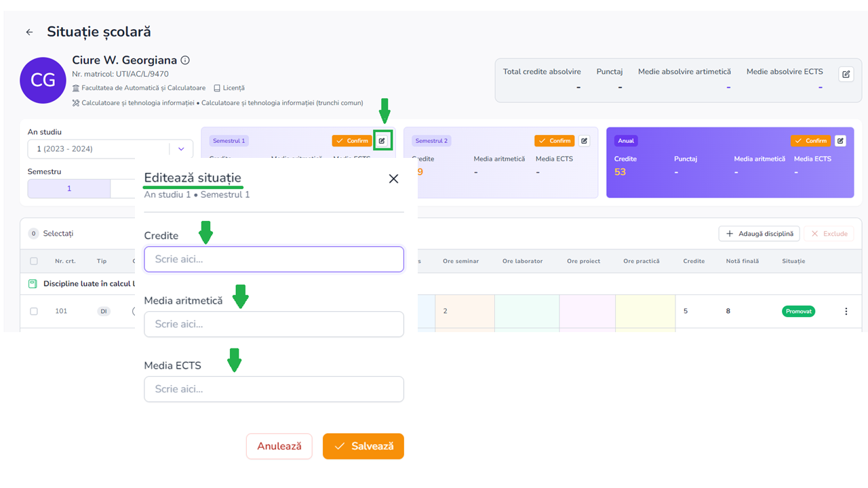Click the Credite input field
Image resolution: width=868 pixels, height=488 pixels.
tap(274, 259)
